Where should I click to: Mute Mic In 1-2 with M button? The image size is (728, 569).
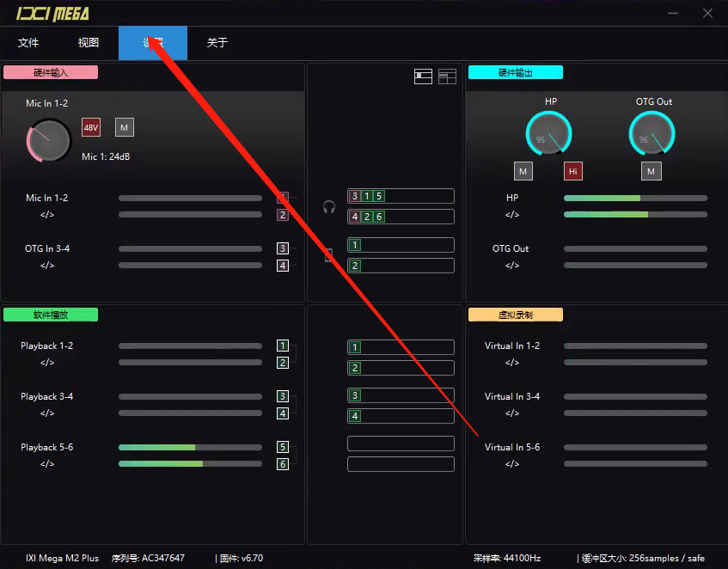[x=125, y=127]
